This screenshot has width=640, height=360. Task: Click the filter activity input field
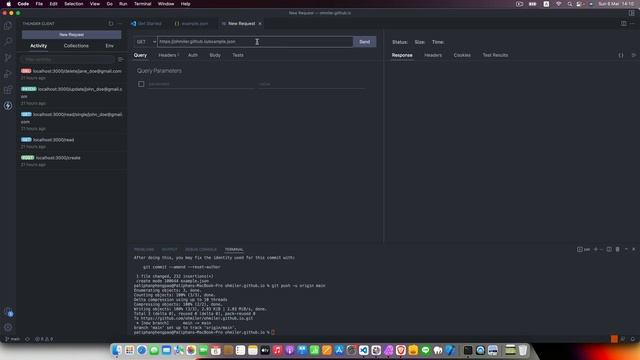coord(68,60)
